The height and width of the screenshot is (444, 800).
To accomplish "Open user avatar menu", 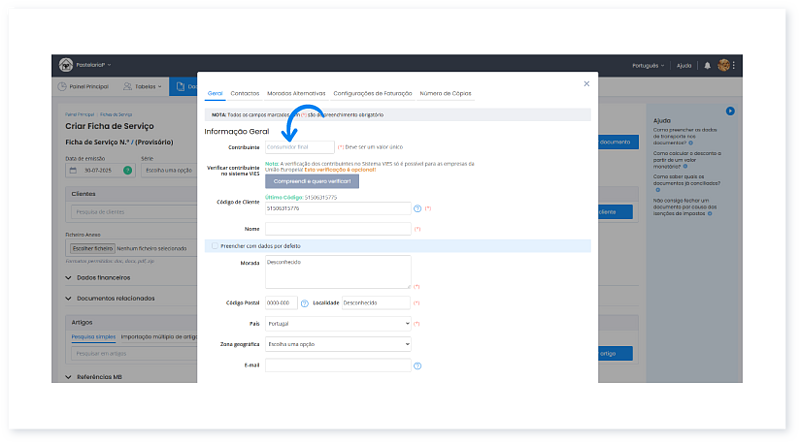I will [724, 65].
